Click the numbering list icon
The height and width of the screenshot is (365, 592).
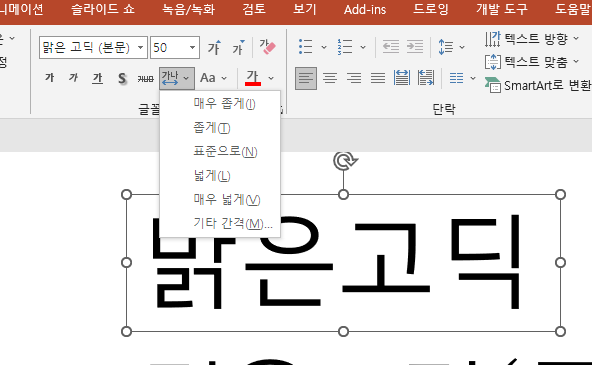coord(345,47)
